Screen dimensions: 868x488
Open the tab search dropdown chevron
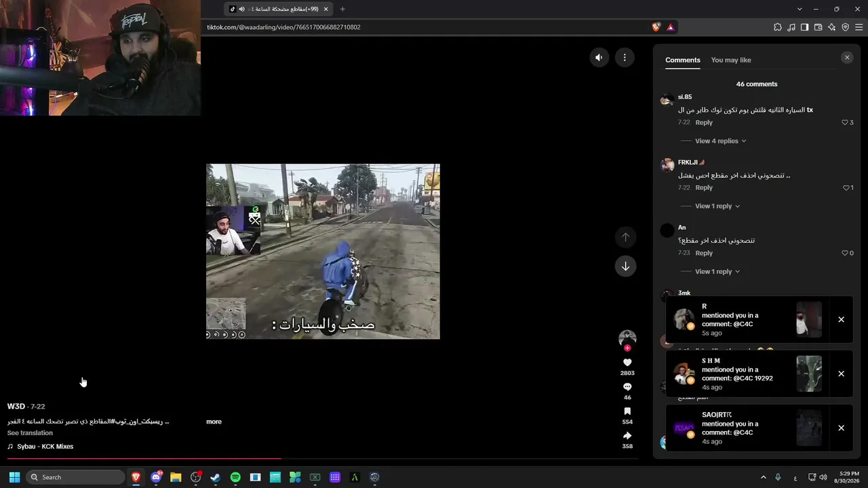pyautogui.click(x=800, y=9)
